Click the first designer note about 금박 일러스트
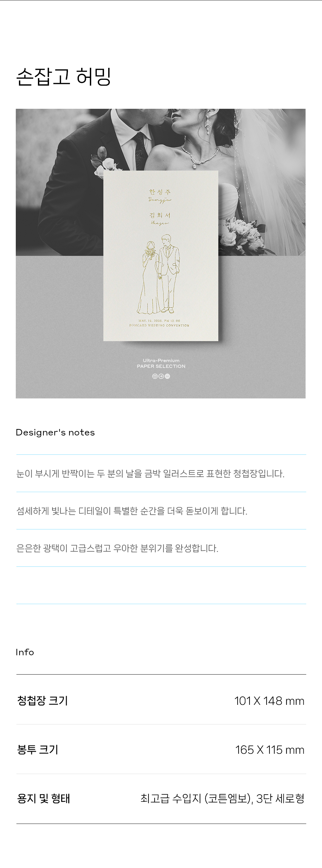The image size is (322, 868). coord(150,473)
